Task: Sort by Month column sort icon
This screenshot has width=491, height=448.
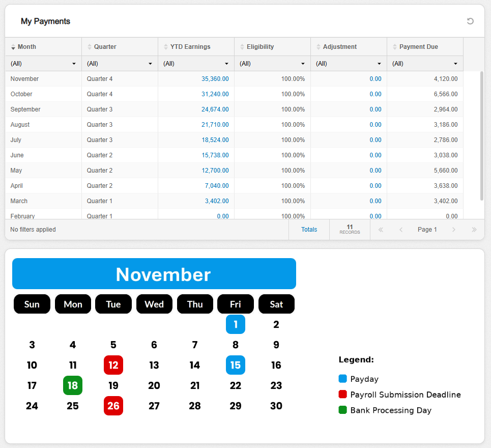Action: (x=13, y=47)
